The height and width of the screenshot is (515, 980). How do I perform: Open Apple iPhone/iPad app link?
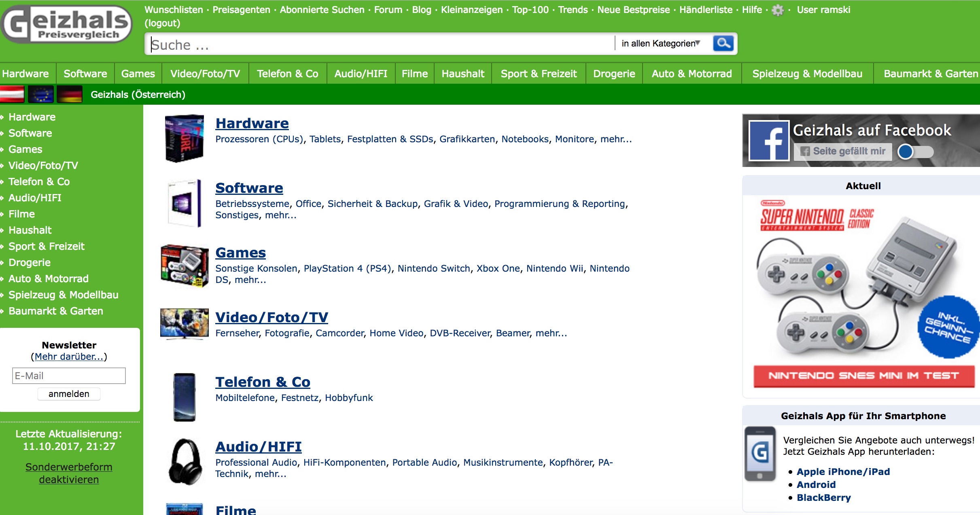click(x=843, y=472)
